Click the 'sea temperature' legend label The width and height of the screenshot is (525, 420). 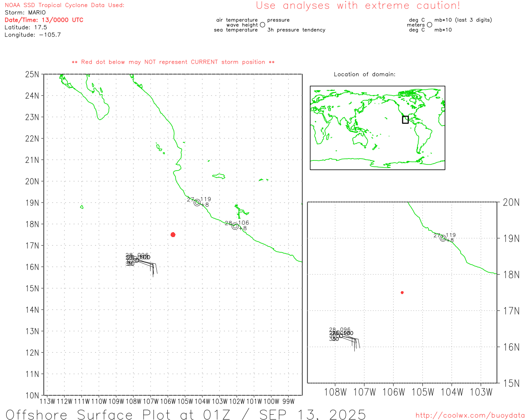pyautogui.click(x=236, y=30)
